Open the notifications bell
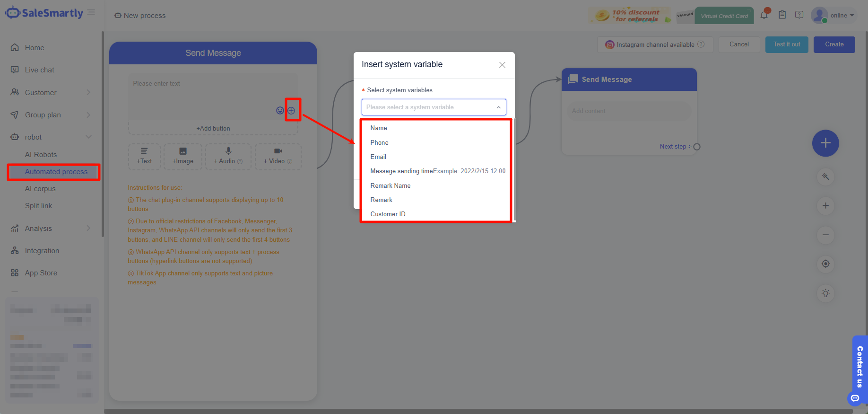 (x=764, y=15)
